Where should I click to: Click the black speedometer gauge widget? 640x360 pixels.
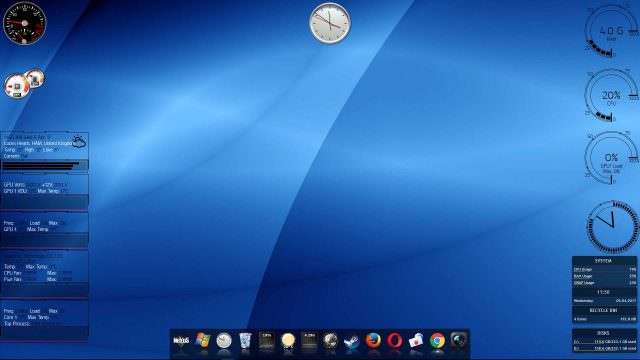[x=24, y=23]
